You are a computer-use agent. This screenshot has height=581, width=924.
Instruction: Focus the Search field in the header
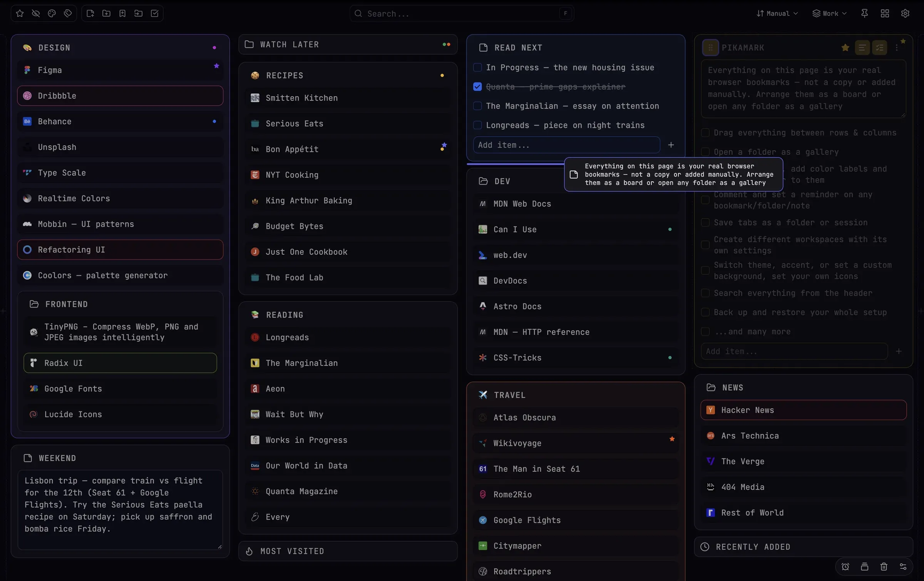click(462, 13)
